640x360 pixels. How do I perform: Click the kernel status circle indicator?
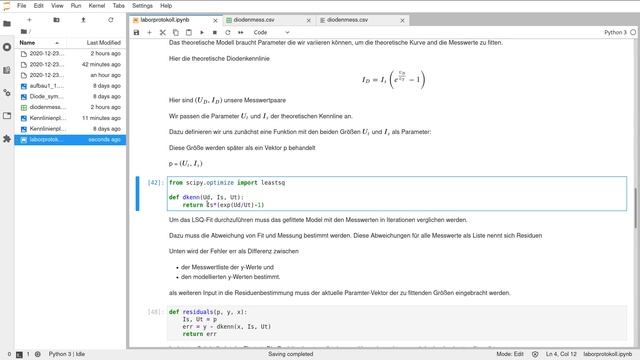633,32
